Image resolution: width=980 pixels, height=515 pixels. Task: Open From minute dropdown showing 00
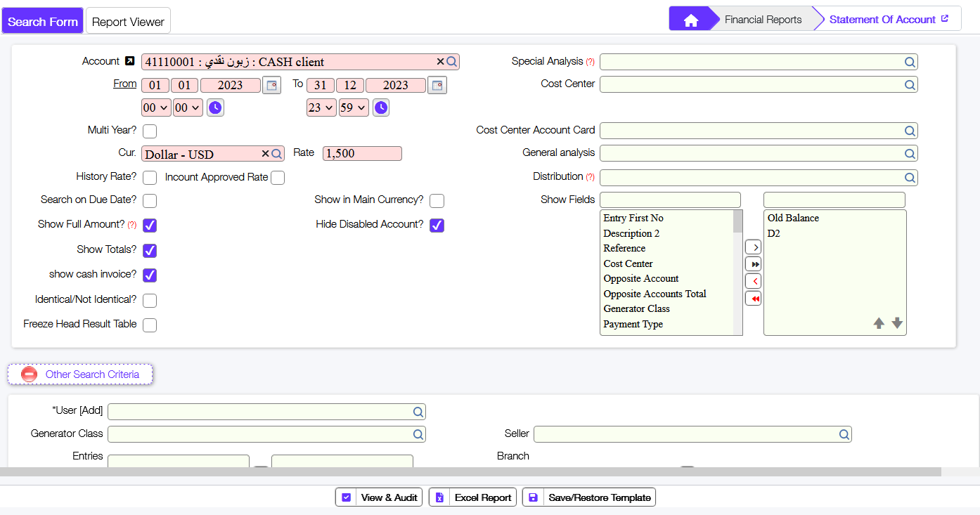pyautogui.click(x=188, y=107)
